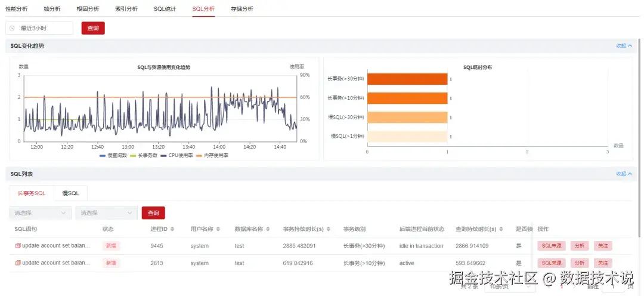Click the 最近3小时 time range input

[39, 28]
